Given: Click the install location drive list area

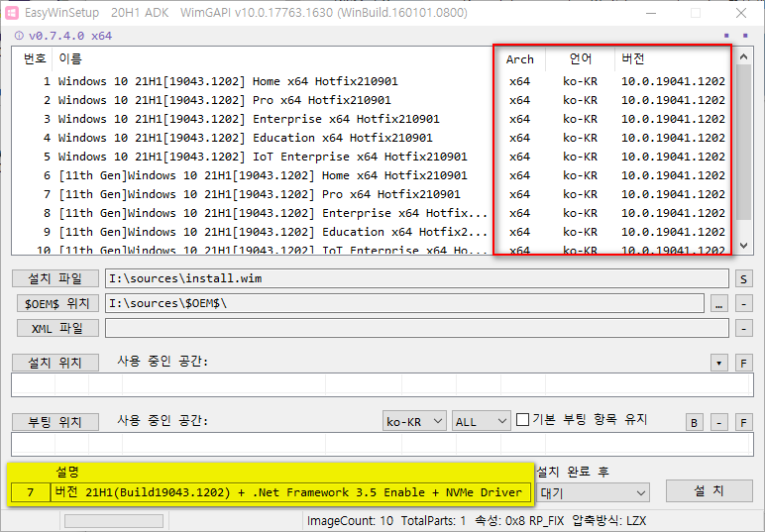Looking at the screenshot, I should click(382, 384).
